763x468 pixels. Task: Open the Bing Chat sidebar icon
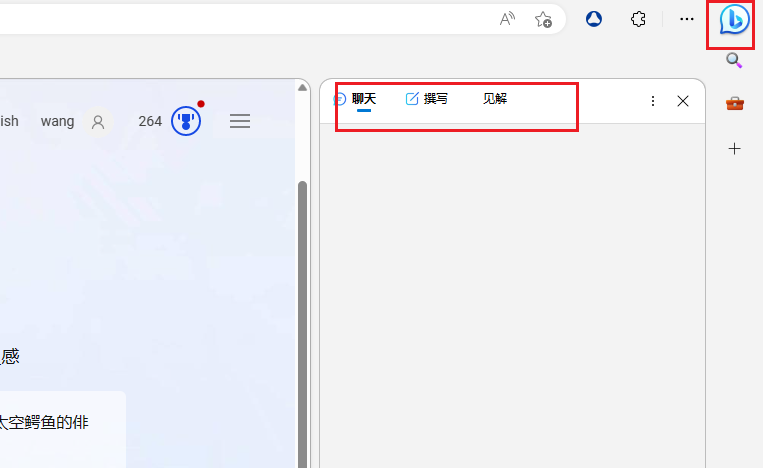tap(734, 19)
